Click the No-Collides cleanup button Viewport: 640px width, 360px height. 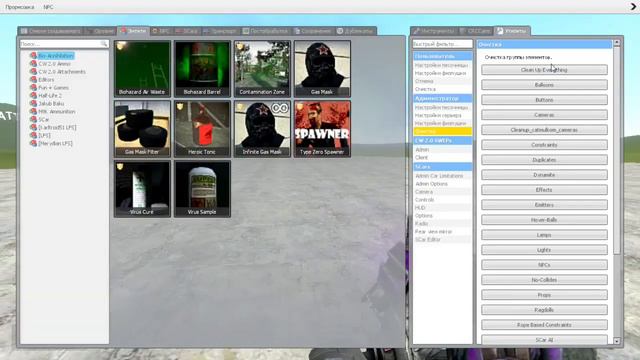click(544, 280)
